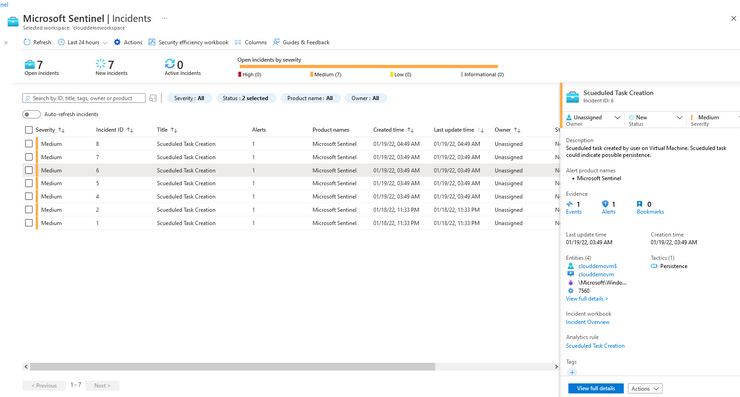Screen dimensions: 740x397
Task: Click the Previous page button
Action: coord(44,386)
